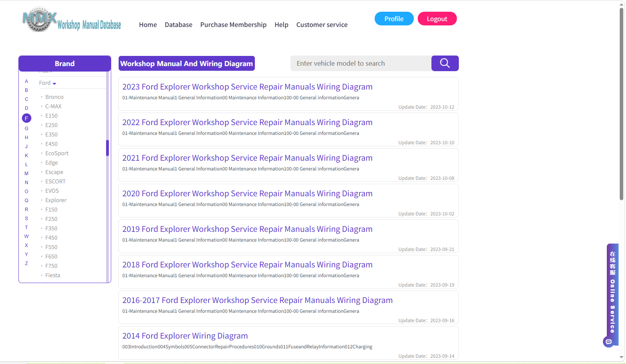Select Bronco in the Ford model list
This screenshot has height=364, width=626.
click(54, 97)
